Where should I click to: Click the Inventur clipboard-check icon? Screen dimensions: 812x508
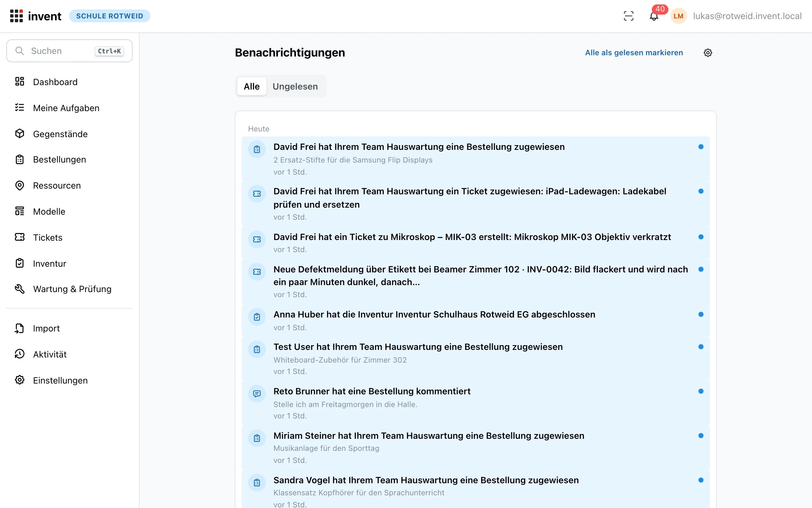(20, 263)
